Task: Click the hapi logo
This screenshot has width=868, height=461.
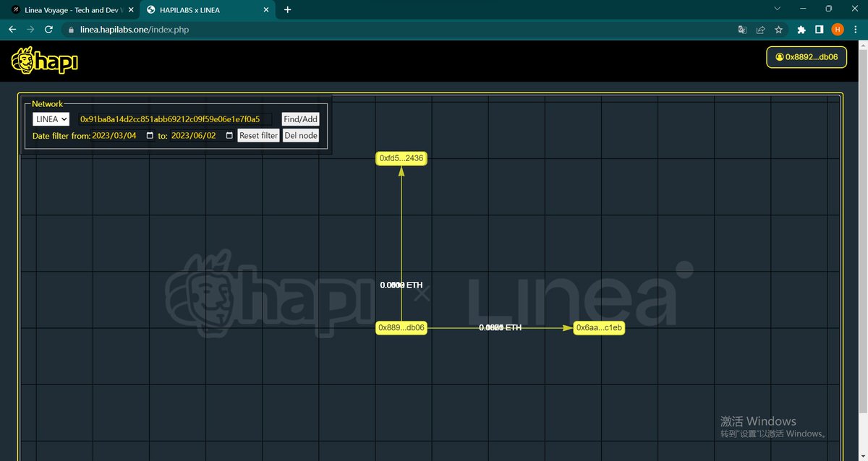Action: tap(44, 61)
